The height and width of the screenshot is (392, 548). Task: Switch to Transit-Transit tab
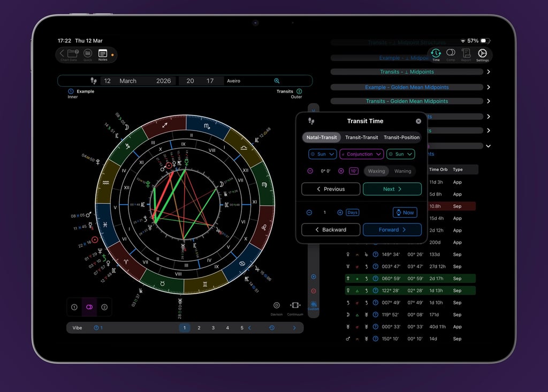point(361,137)
